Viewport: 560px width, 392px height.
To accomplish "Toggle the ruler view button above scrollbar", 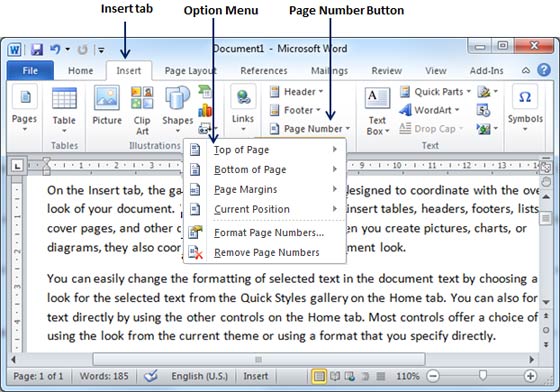I will coord(546,167).
